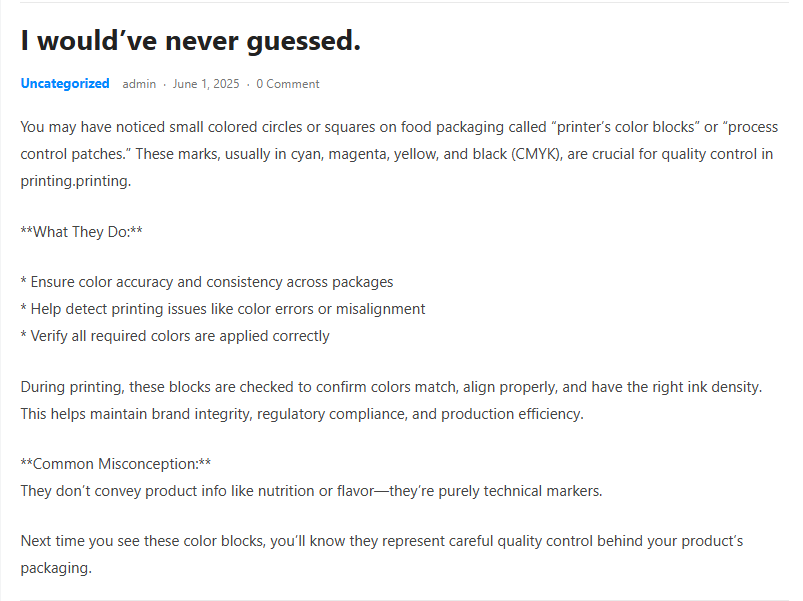Click the paragraph starting "Next time you see"
This screenshot has height=601, width=803.
coord(381,554)
